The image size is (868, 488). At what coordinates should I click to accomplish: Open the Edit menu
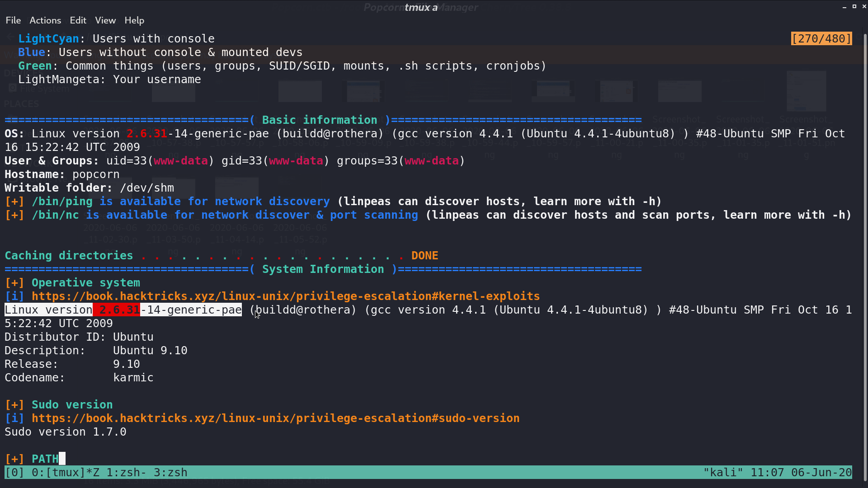coord(78,20)
